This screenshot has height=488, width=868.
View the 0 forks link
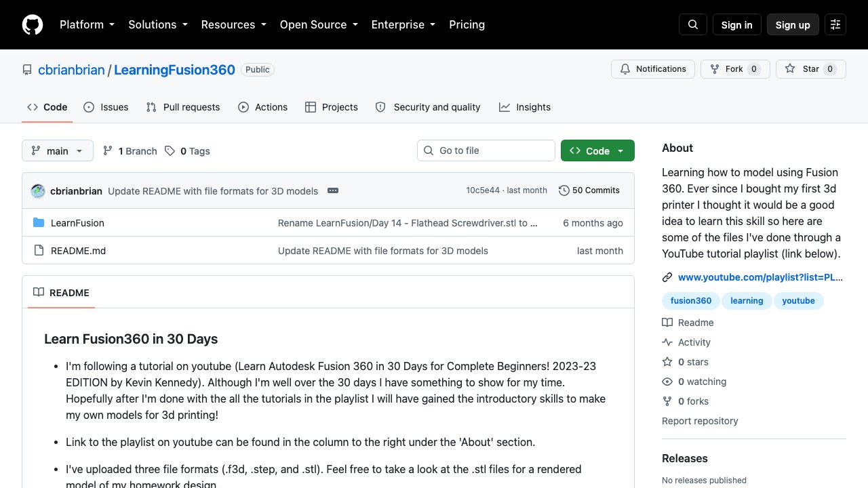pos(686,401)
